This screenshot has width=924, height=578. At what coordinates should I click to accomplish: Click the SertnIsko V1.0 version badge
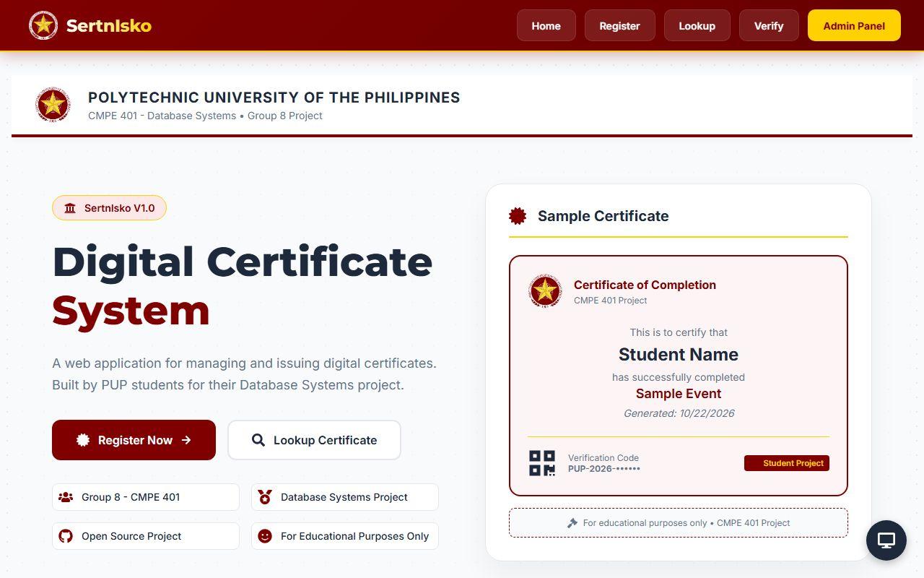(x=109, y=208)
